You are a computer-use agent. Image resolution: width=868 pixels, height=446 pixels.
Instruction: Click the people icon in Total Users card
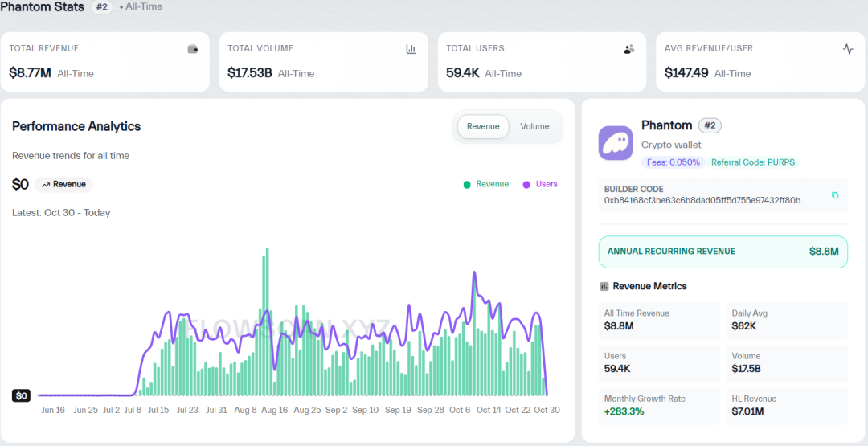[628, 49]
